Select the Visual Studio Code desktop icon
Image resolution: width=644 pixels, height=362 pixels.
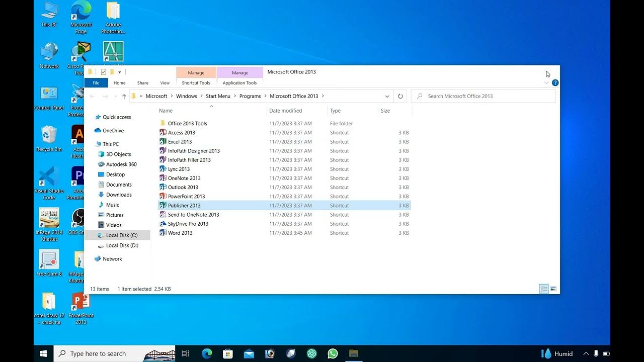pyautogui.click(x=49, y=183)
